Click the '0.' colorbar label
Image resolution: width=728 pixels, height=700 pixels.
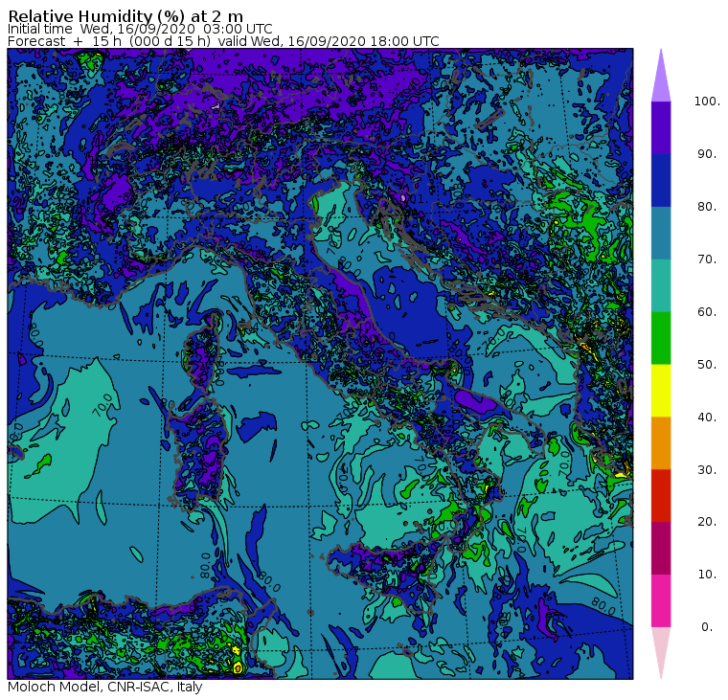point(707,627)
